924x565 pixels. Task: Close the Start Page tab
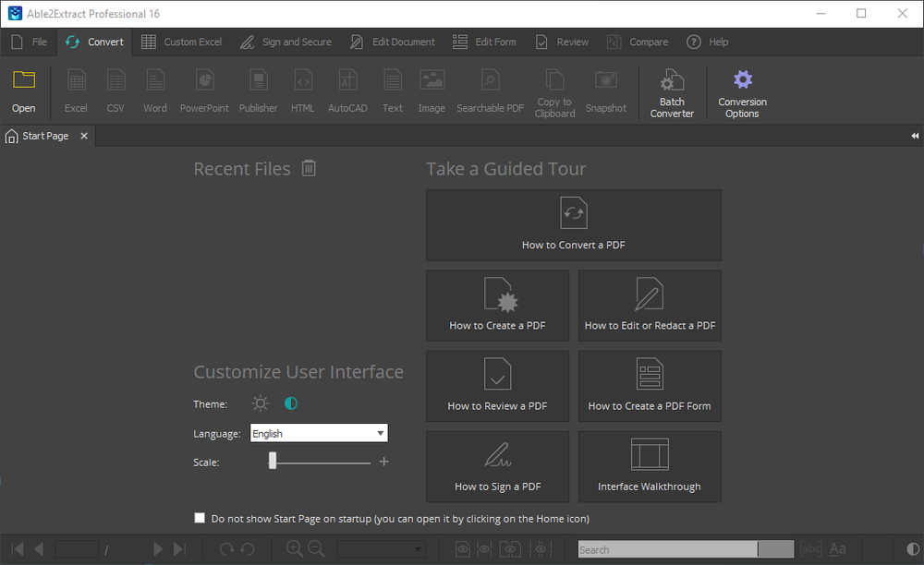pyautogui.click(x=84, y=136)
